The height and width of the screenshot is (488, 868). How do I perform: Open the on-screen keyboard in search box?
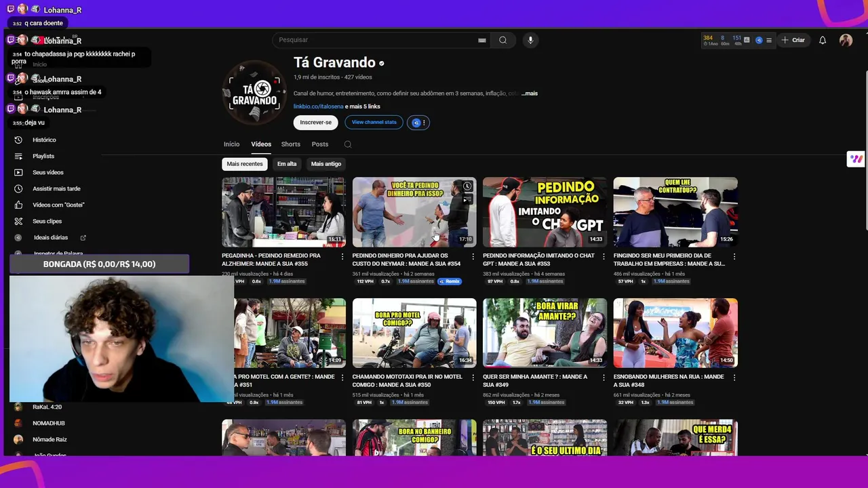(x=481, y=40)
